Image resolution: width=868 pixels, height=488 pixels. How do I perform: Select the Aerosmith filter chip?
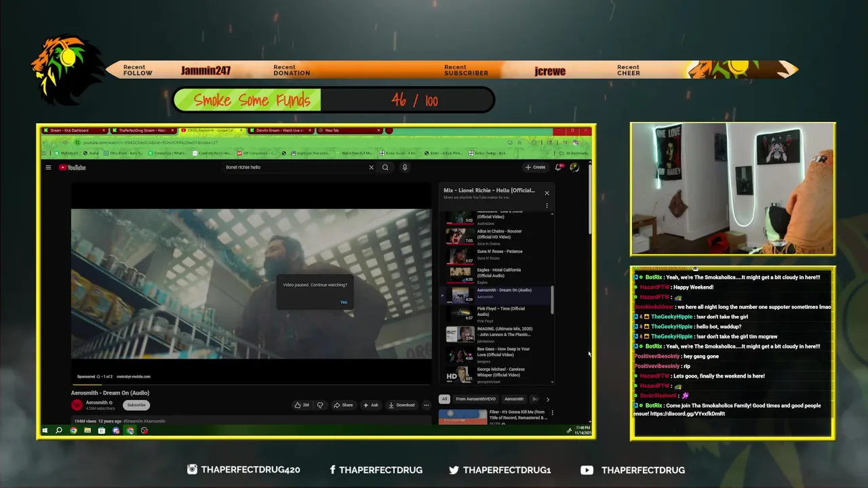(x=514, y=399)
